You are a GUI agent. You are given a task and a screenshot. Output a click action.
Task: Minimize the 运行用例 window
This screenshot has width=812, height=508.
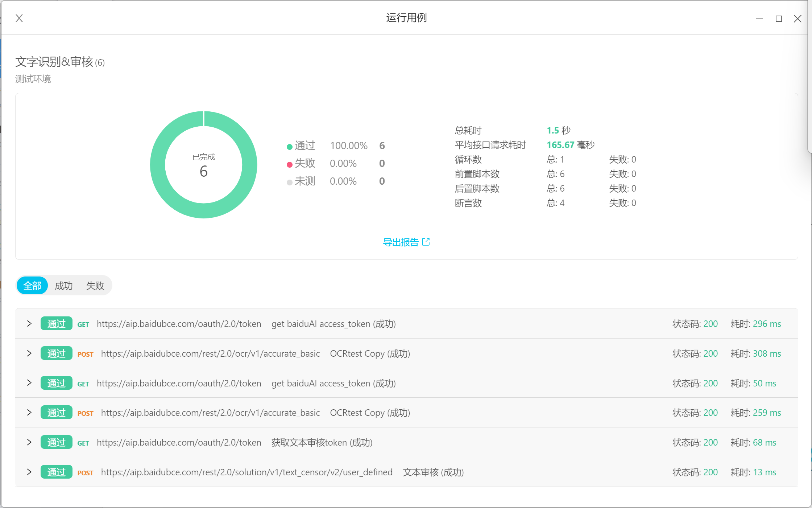pos(760,19)
